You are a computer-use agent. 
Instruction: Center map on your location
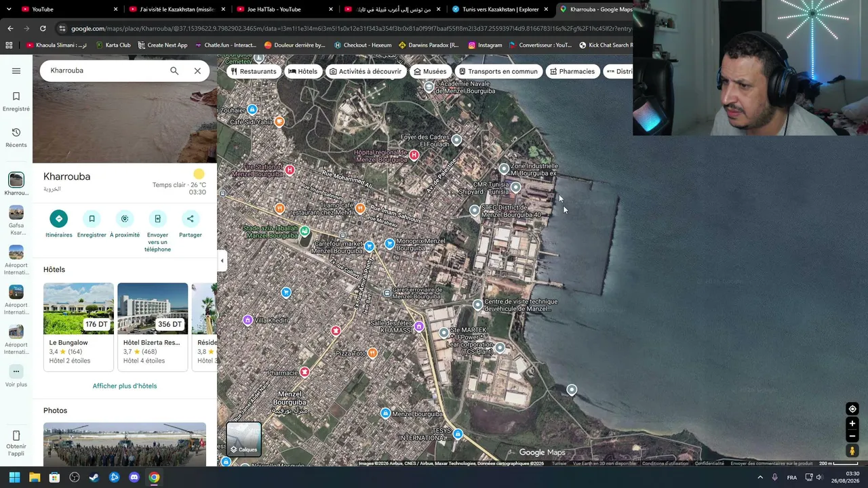pos(852,409)
